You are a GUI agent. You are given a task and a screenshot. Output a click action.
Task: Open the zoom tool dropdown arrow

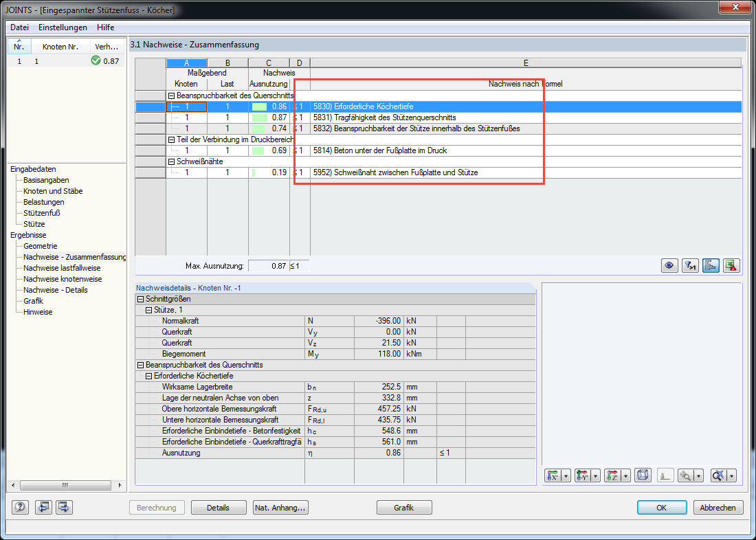[x=698, y=476]
